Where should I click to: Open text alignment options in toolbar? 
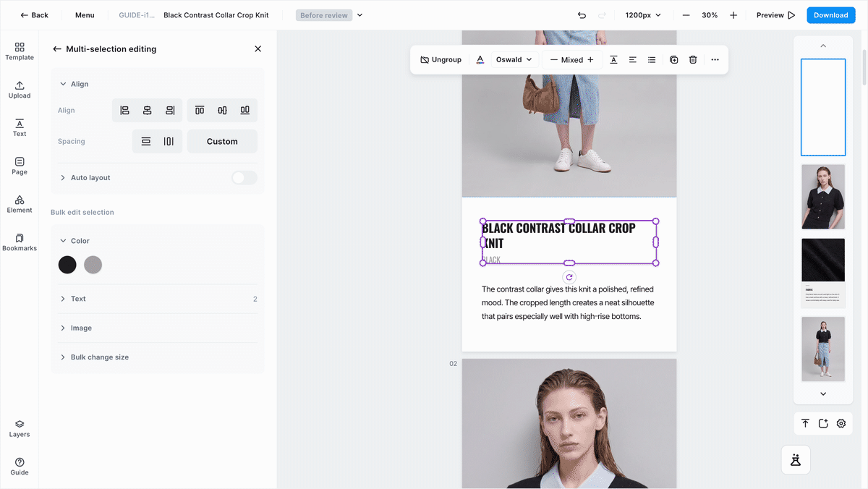633,60
